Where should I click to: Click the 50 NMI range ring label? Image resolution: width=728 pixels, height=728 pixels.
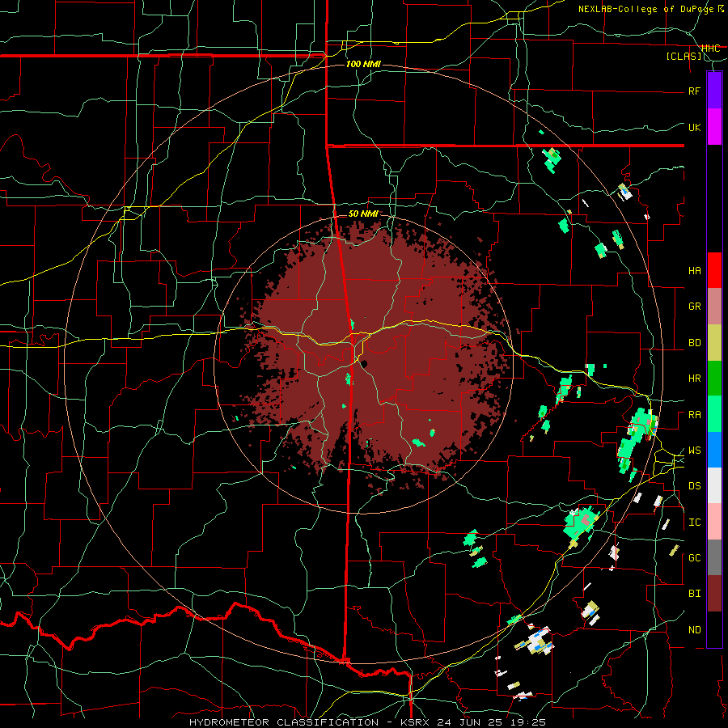(363, 214)
